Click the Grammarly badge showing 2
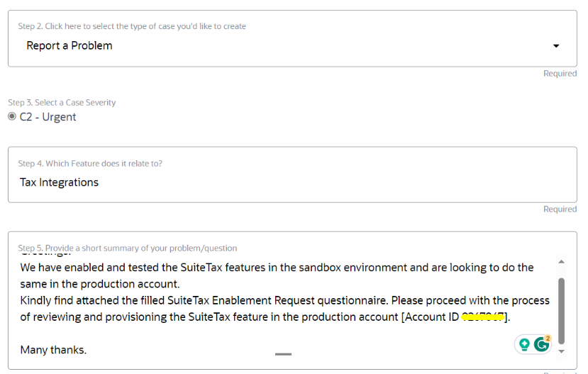This screenshot has width=588, height=374. pos(548,339)
